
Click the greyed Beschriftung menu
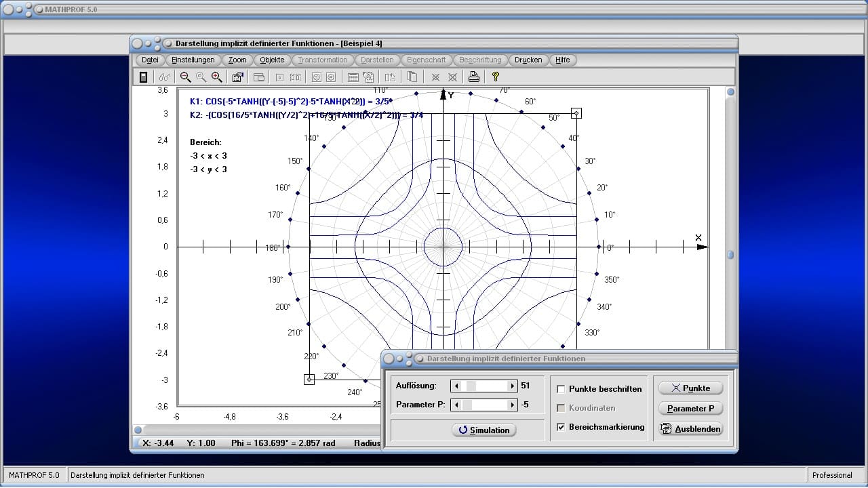(x=480, y=60)
